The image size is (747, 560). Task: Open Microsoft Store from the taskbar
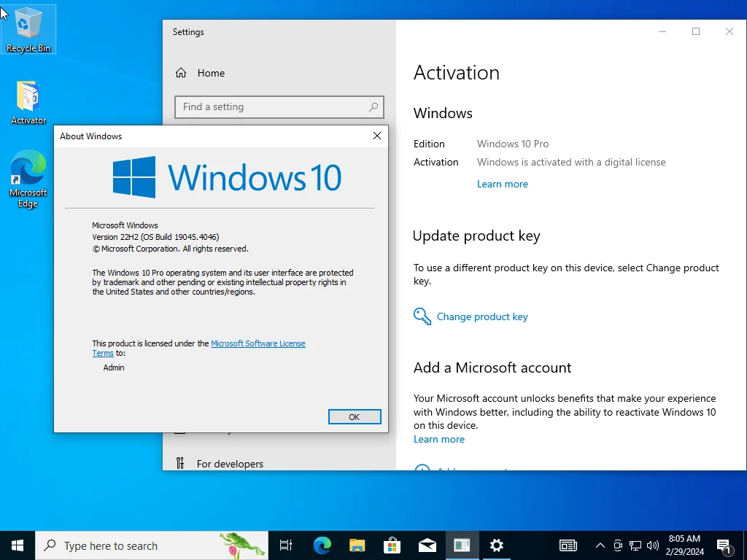pyautogui.click(x=392, y=545)
